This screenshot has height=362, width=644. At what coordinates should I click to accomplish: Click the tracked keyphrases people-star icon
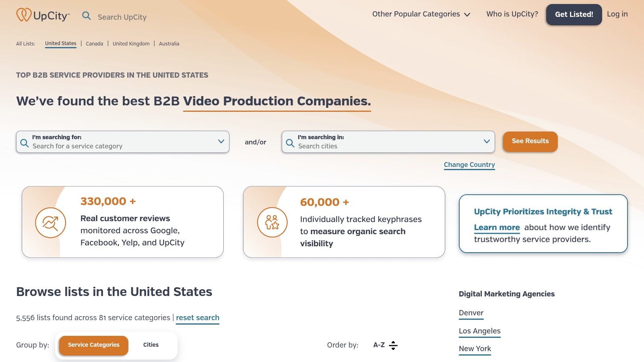coord(272,222)
